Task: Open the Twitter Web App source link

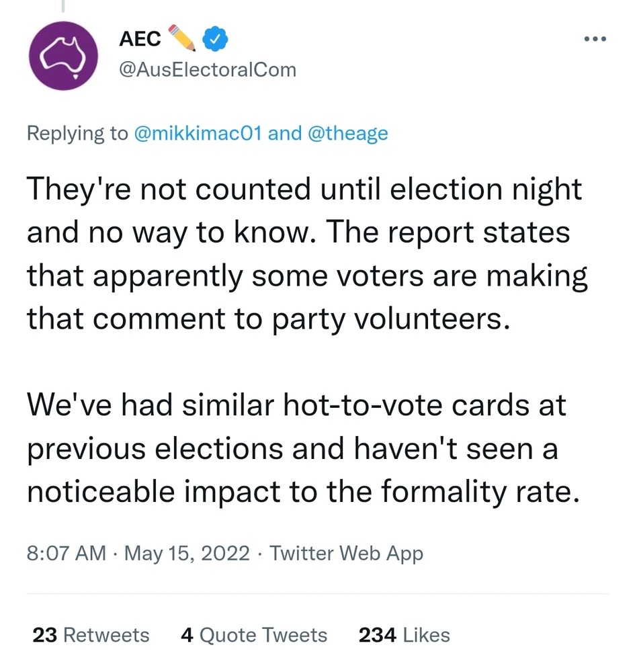Action: click(346, 553)
